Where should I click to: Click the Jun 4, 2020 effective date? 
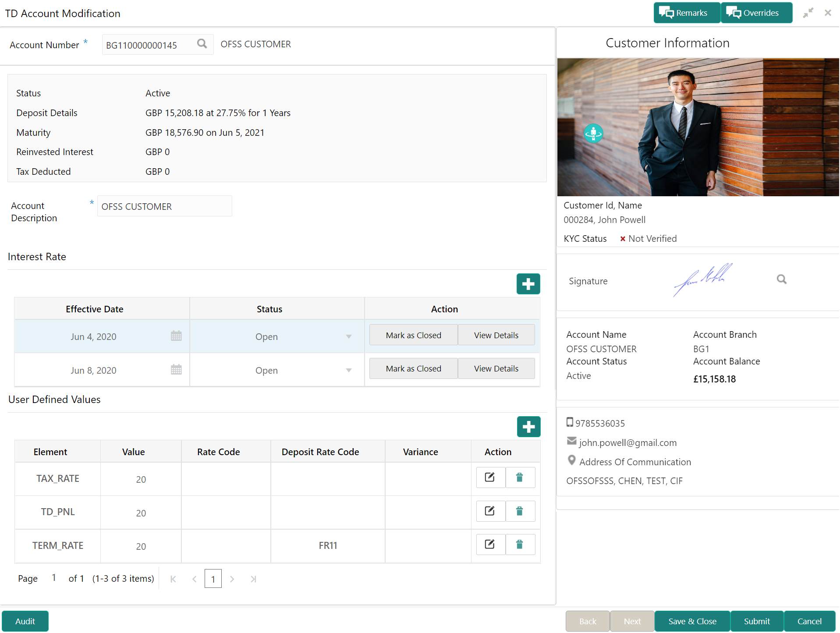click(x=93, y=336)
